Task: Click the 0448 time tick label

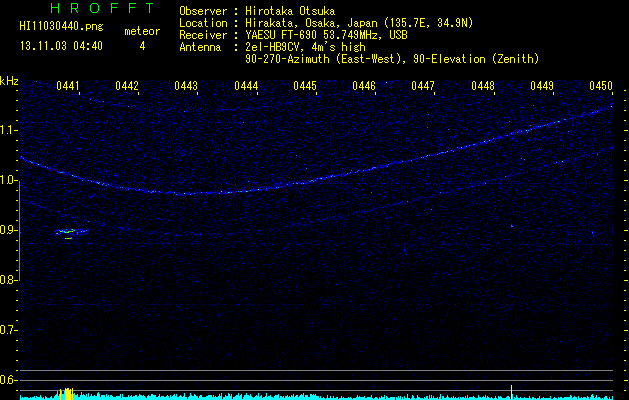Action: pyautogui.click(x=483, y=86)
